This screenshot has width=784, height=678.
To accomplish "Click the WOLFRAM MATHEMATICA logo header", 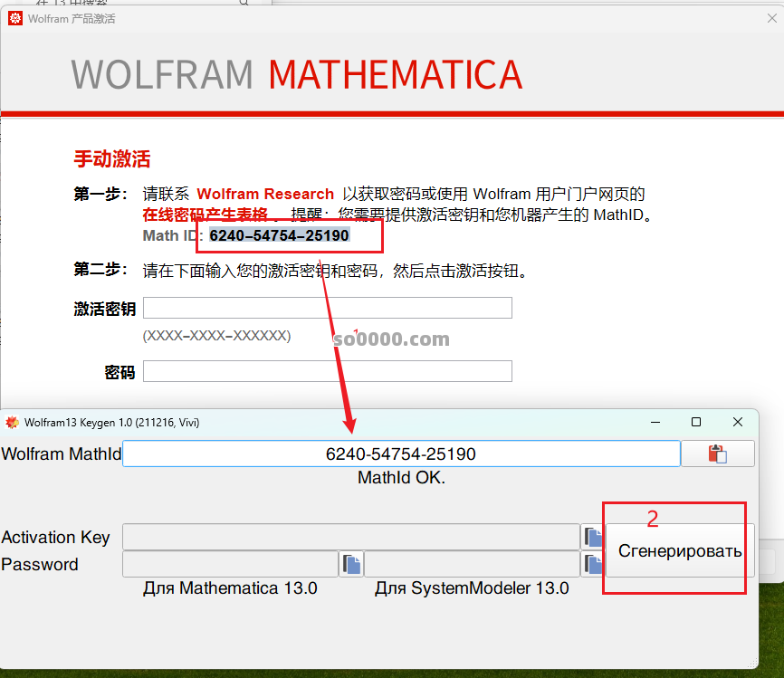I will 297,75.
